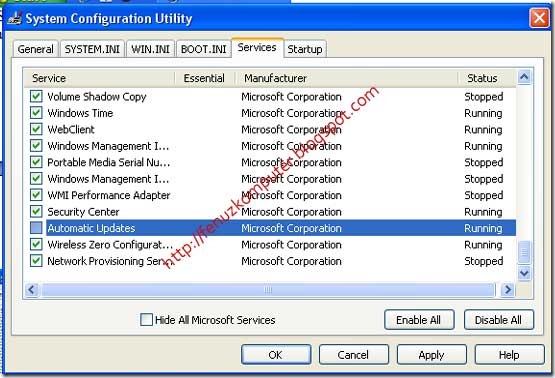Sort by the Manufacturer column header
The width and height of the screenshot is (555, 378).
tap(346, 78)
